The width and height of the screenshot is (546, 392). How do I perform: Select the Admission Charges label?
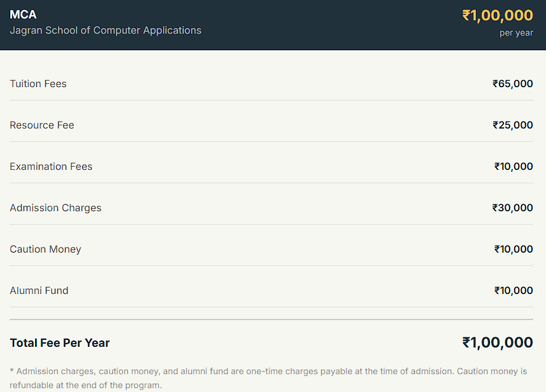click(55, 208)
